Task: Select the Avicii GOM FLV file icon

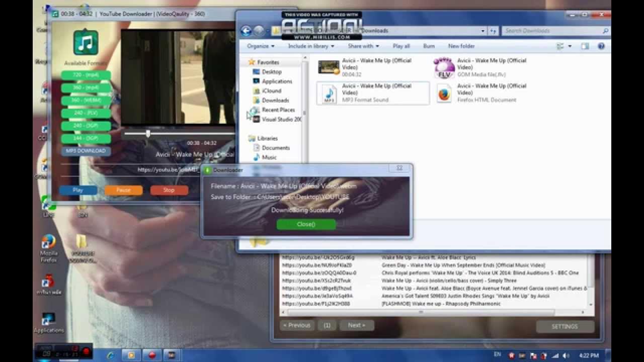Action: click(x=444, y=68)
